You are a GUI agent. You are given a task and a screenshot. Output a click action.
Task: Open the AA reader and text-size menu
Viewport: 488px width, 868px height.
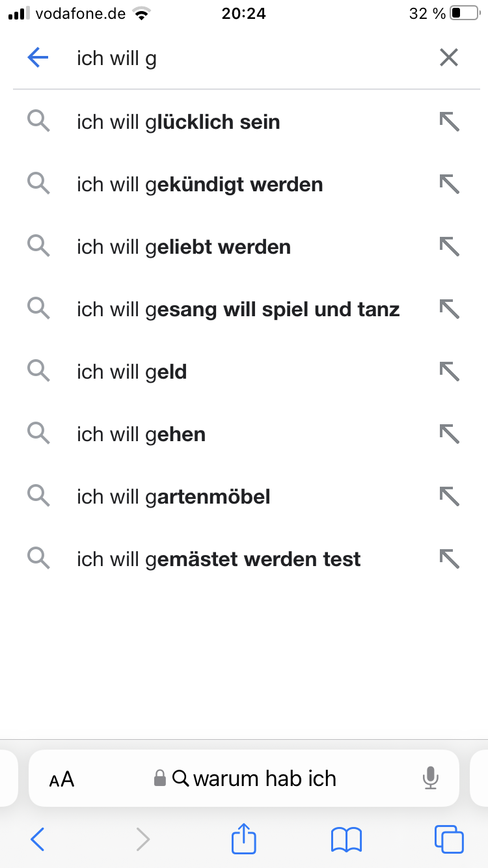[x=62, y=779]
